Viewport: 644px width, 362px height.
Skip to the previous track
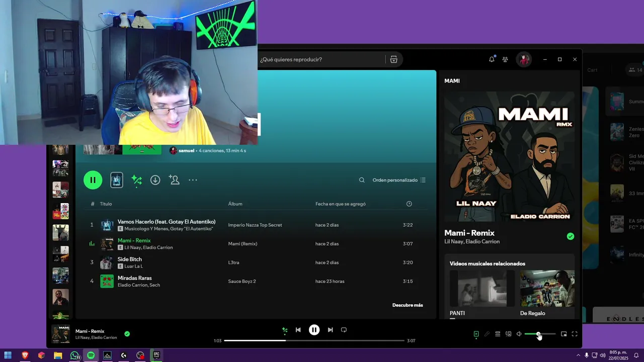[298, 330]
